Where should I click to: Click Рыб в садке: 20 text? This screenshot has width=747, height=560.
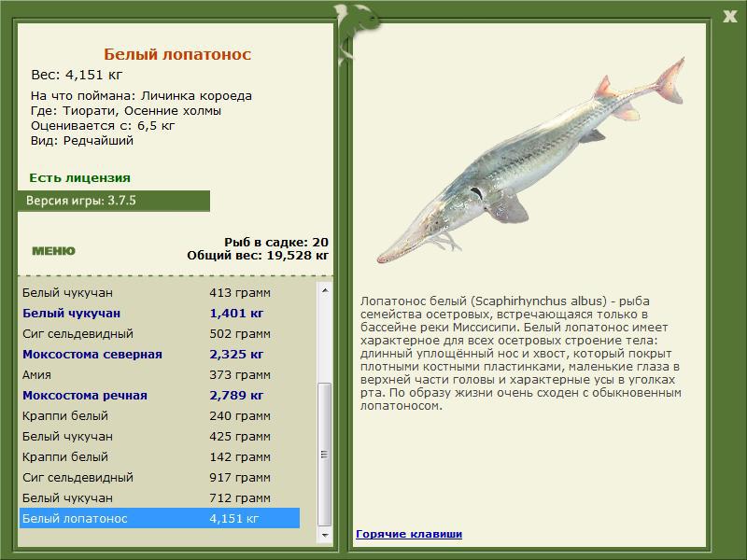(276, 242)
